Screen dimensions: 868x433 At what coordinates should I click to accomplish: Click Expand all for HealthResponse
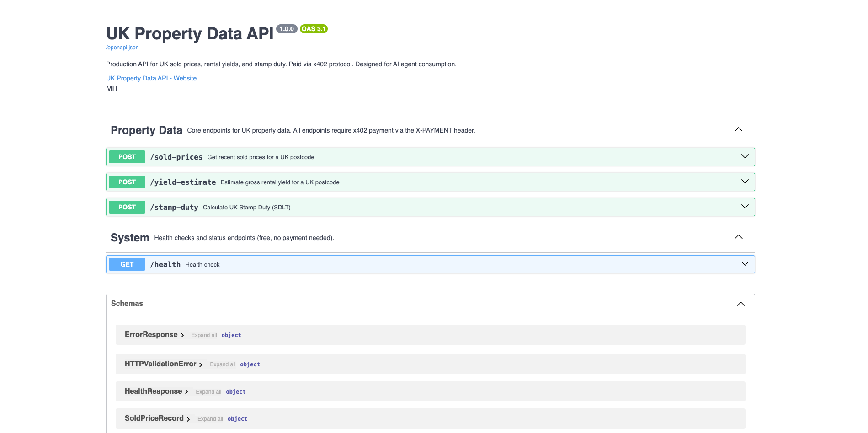[208, 391]
